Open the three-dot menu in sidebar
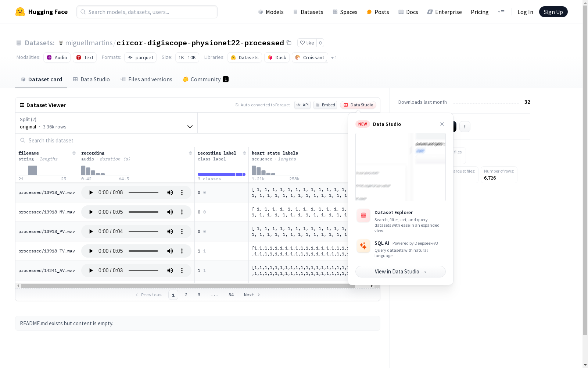Screen dimensions: 588x368 point(465,127)
